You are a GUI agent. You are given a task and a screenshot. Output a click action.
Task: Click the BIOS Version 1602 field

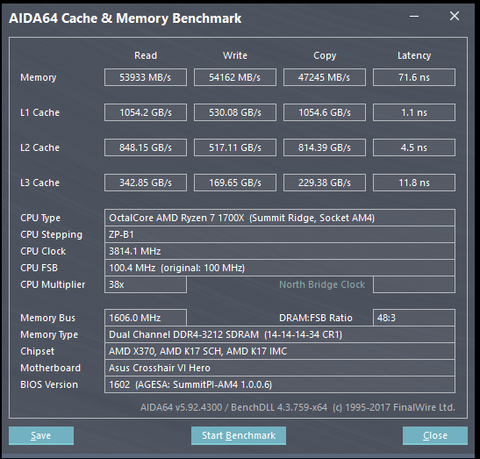280,384
